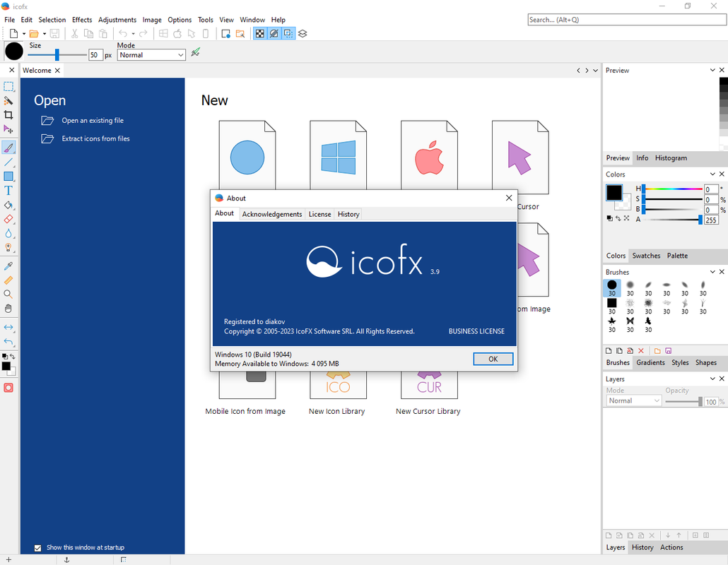This screenshot has height=565, width=728.
Task: Uncheck Show this window at startup
Action: pyautogui.click(x=38, y=548)
